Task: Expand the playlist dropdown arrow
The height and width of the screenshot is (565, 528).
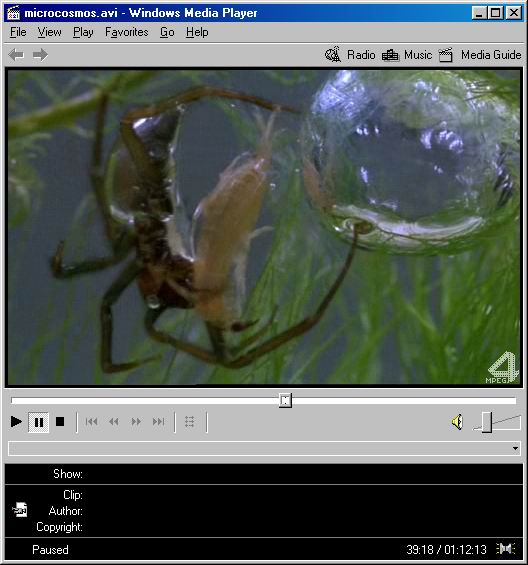Action: pos(515,449)
